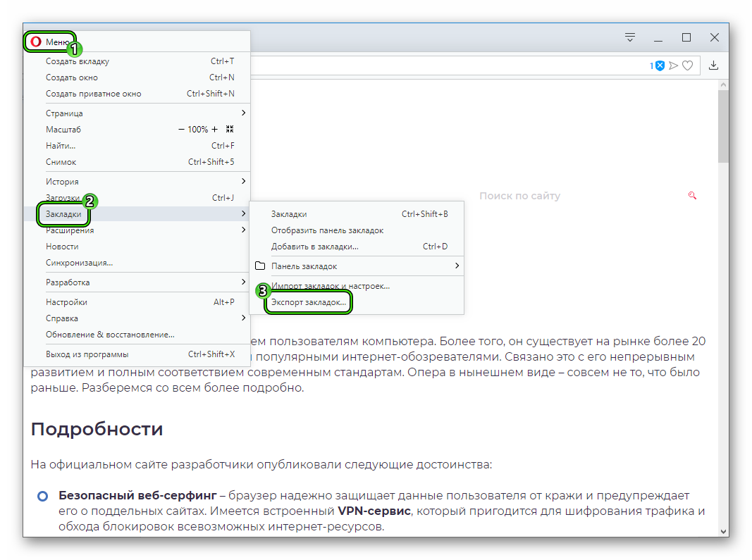Screen dimensions: 752x560
Task: Open the blue ad blocker shield icon
Action: 660,66
